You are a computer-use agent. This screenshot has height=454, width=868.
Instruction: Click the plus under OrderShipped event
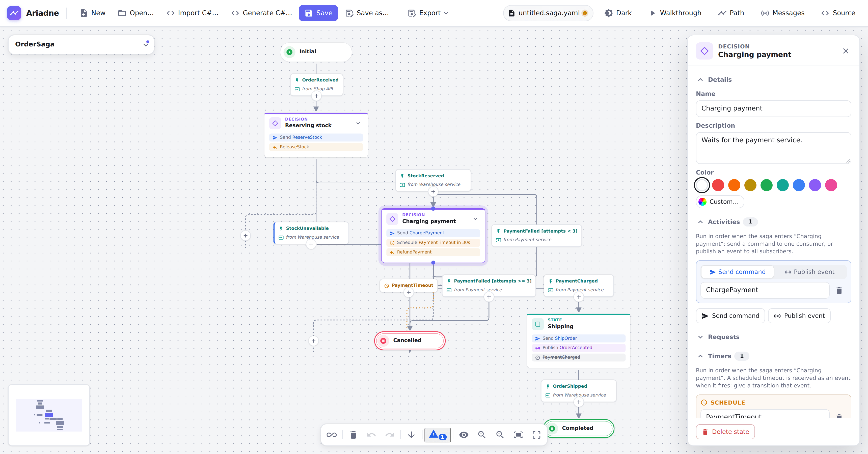point(579,402)
